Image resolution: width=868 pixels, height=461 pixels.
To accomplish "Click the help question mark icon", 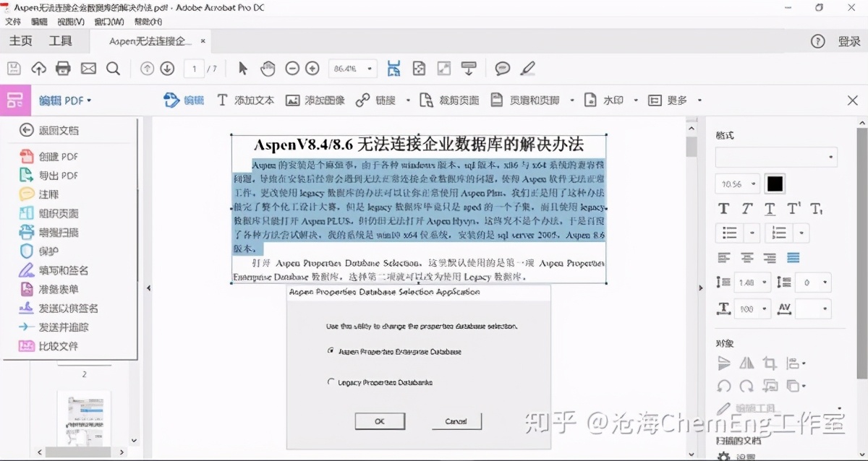I will click(x=817, y=41).
